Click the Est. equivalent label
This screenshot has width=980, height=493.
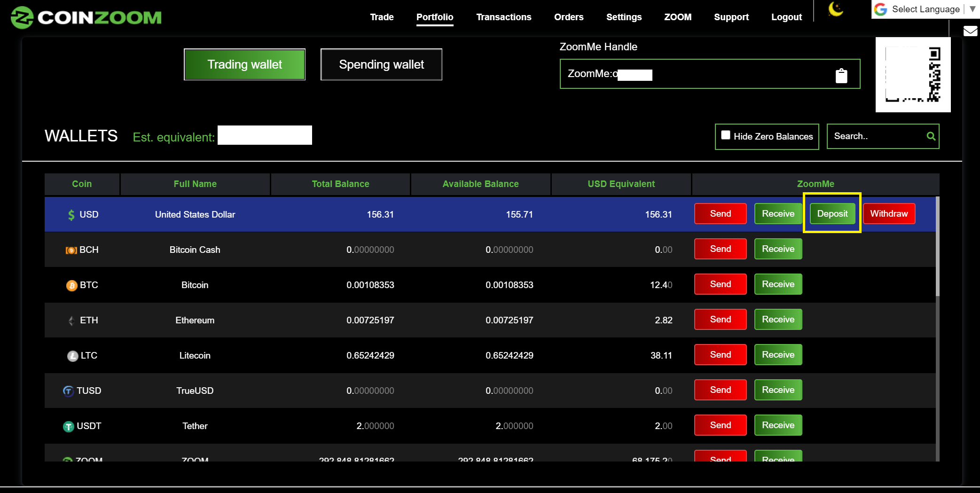[x=173, y=137]
